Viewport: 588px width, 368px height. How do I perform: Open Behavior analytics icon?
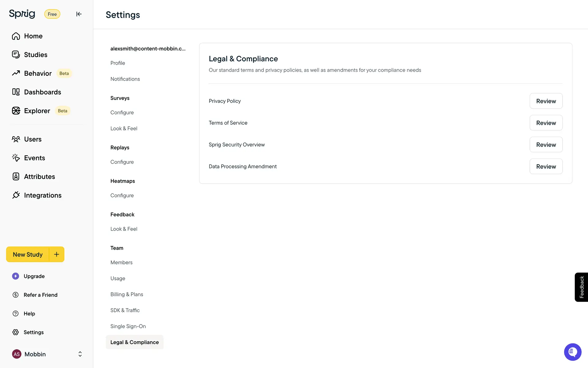[16, 73]
